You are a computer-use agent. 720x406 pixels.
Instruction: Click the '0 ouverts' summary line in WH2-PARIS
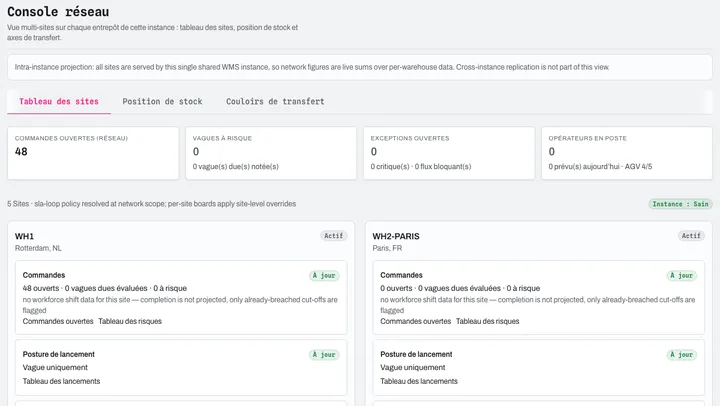460,288
